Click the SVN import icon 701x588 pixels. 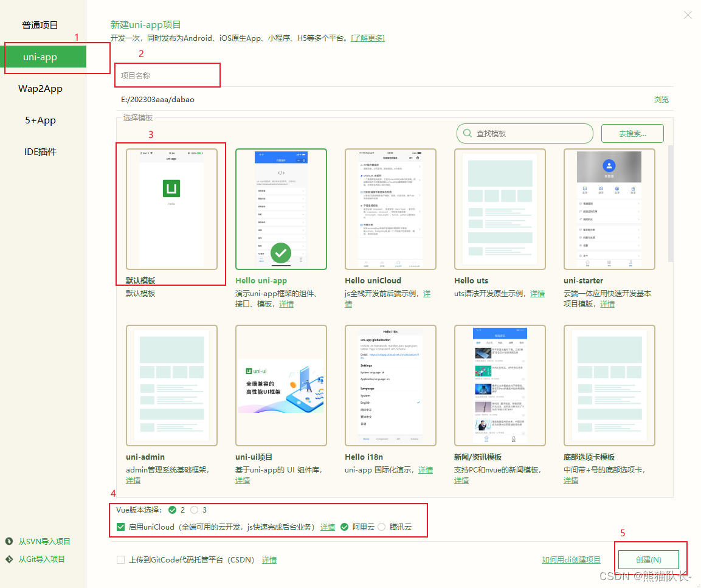pyautogui.click(x=9, y=541)
